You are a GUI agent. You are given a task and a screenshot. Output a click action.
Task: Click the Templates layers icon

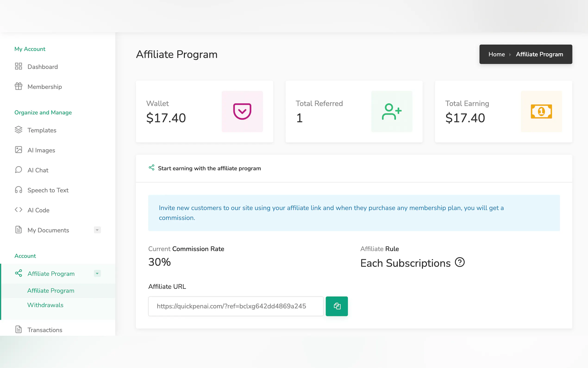pos(19,130)
